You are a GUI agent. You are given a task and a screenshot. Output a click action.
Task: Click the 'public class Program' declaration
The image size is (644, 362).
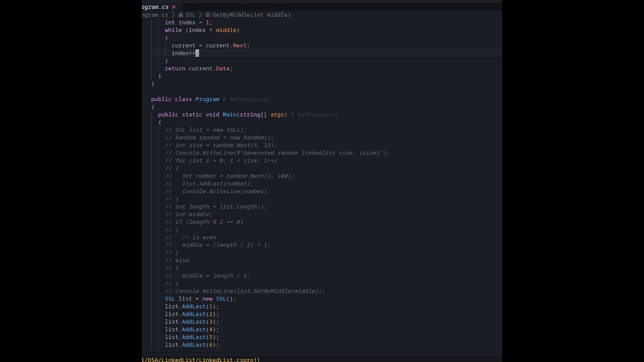(x=185, y=99)
